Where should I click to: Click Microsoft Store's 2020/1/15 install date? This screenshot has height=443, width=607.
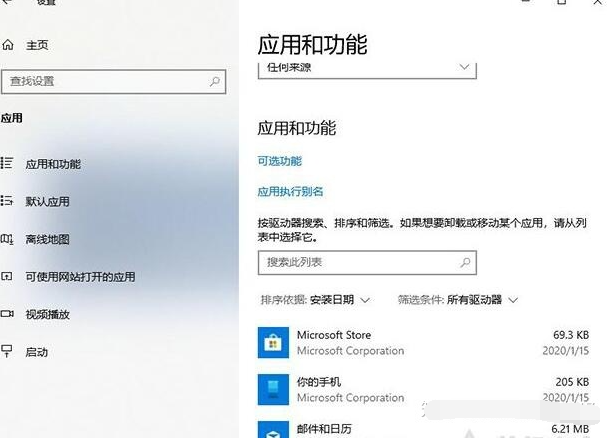pos(566,351)
